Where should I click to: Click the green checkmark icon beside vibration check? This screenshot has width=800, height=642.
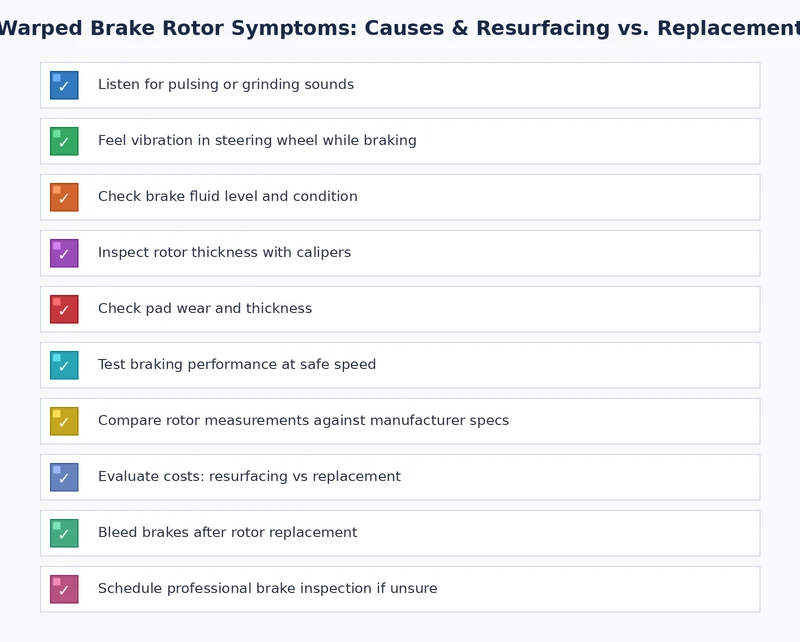coord(64,141)
